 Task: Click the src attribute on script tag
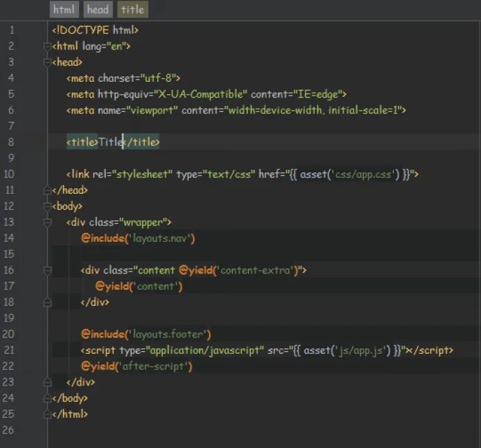[x=276, y=350]
